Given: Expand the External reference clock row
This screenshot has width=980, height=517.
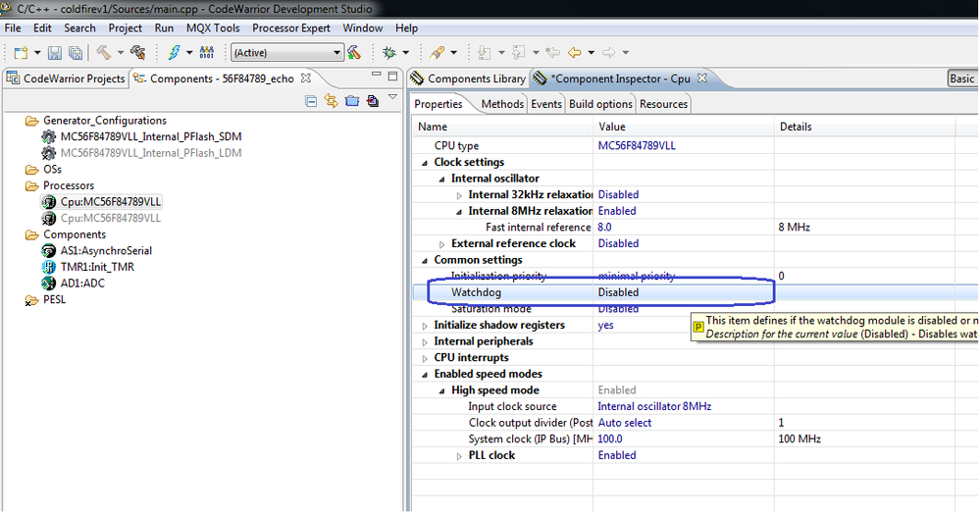Looking at the screenshot, I should click(441, 244).
